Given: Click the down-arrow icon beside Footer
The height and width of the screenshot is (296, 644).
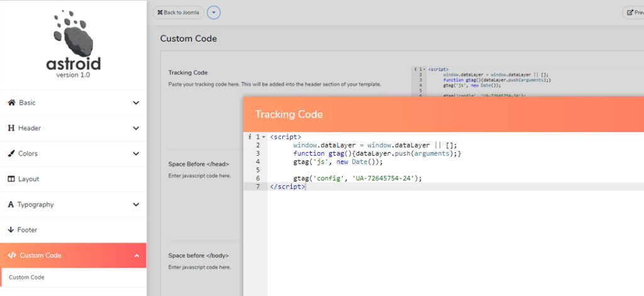Looking at the screenshot, I should [11, 230].
